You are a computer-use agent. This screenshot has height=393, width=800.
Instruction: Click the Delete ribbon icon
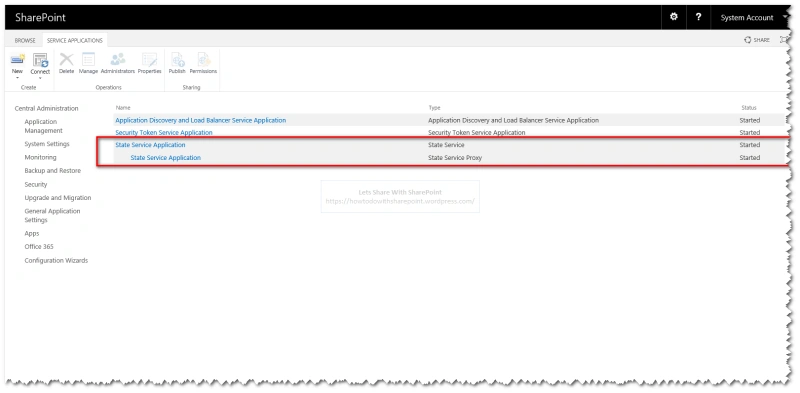coord(66,59)
